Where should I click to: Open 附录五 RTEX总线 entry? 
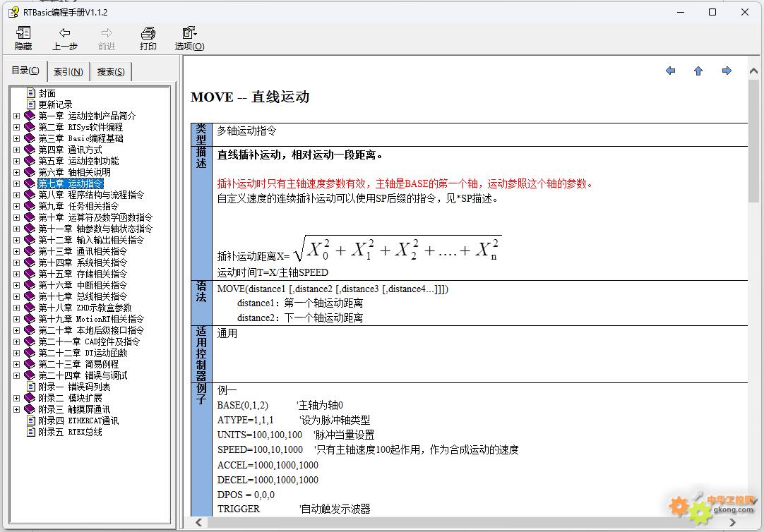point(70,432)
